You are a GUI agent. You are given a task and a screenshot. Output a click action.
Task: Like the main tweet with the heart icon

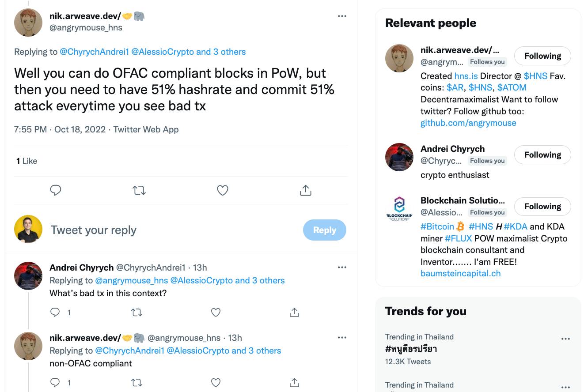pos(223,190)
